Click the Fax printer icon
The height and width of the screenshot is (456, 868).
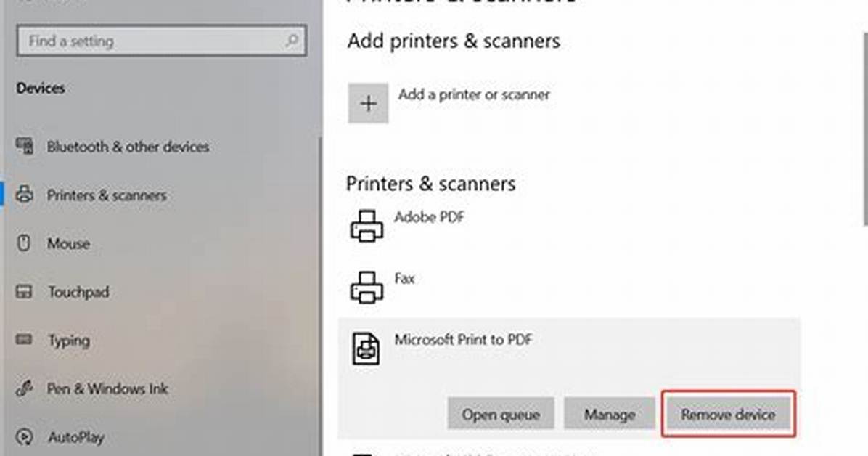pos(367,287)
